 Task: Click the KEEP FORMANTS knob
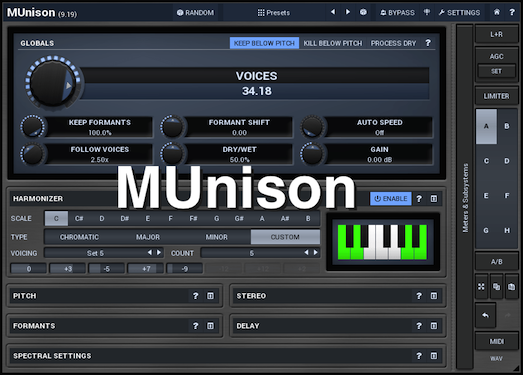[x=32, y=126]
